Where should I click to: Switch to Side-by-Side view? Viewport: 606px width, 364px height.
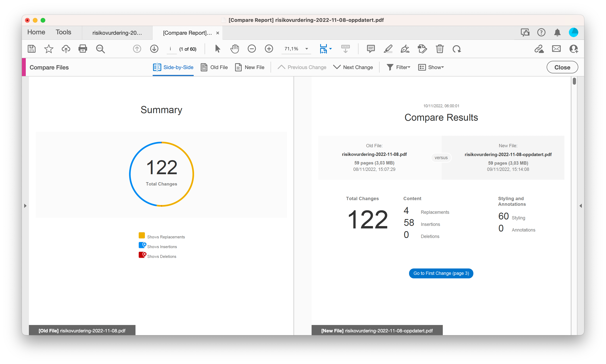coord(173,67)
